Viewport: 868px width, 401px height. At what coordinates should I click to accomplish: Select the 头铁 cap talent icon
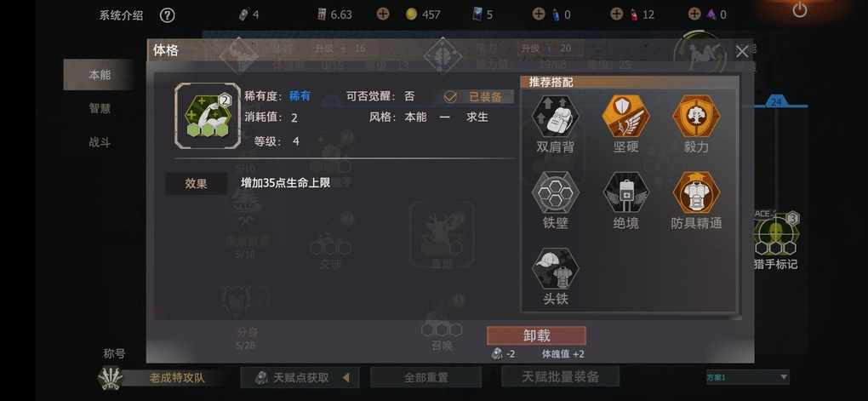[x=555, y=269]
